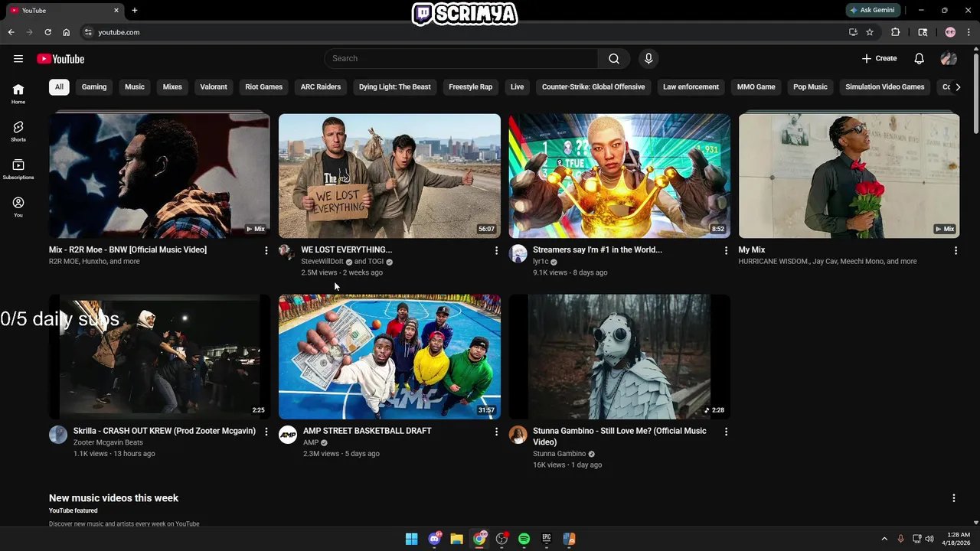Open the You page in sidebar
Image resolution: width=980 pixels, height=551 pixels.
(x=18, y=207)
